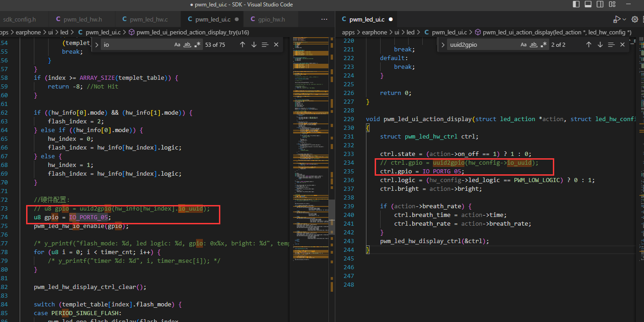The width and height of the screenshot is (644, 322).
Task: Go to next match in "uuid2gpio" search
Action: click(x=600, y=44)
